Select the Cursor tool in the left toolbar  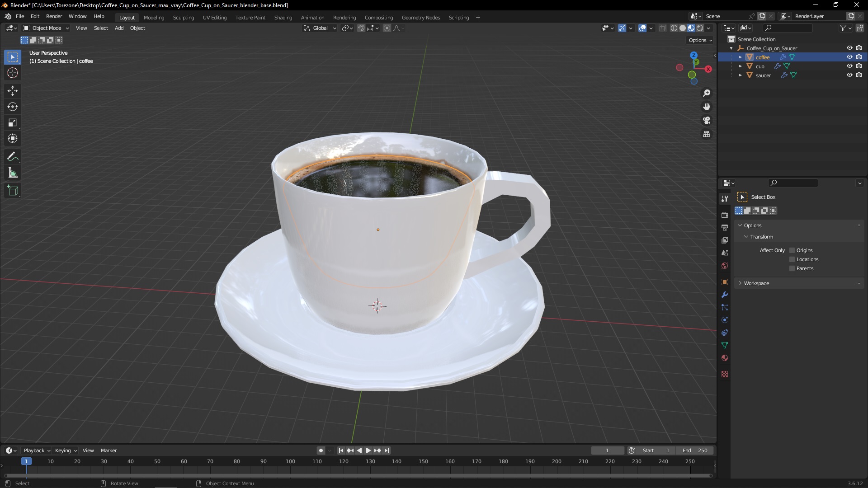(13, 73)
